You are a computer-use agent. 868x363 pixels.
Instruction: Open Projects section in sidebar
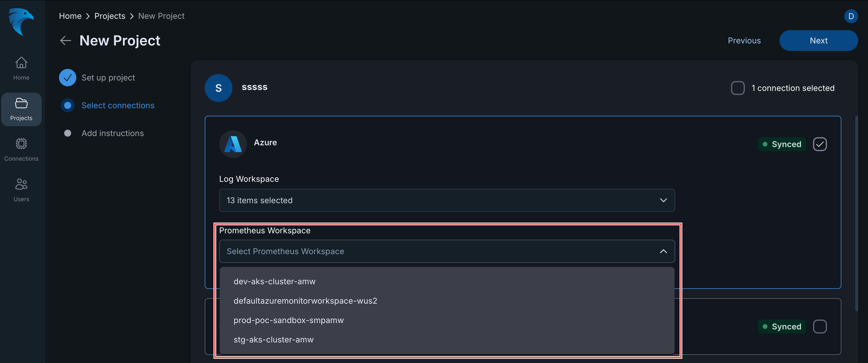coord(21,109)
